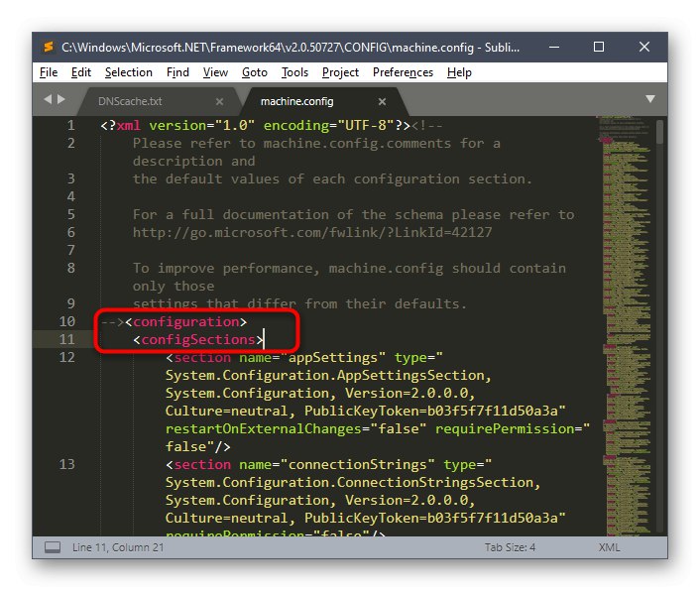This screenshot has height=591, width=700.
Task: Close the machine.config tab
Action: point(382,102)
